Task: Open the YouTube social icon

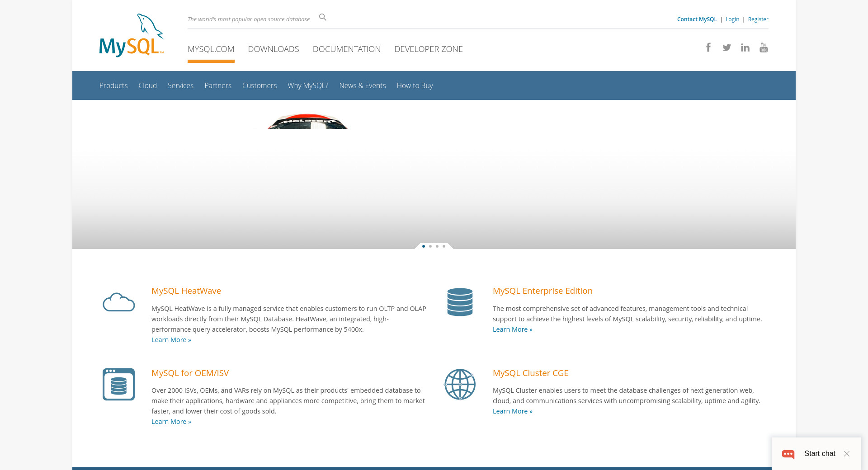Action: click(764, 47)
